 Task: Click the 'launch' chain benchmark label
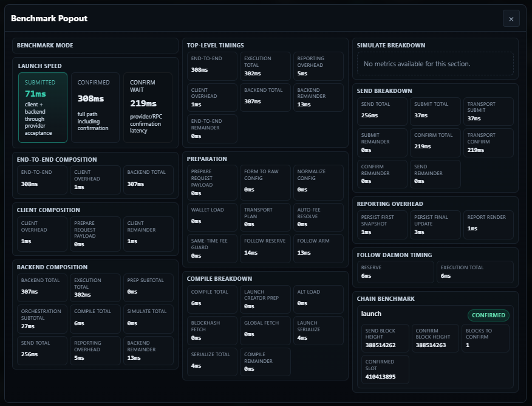point(371,314)
